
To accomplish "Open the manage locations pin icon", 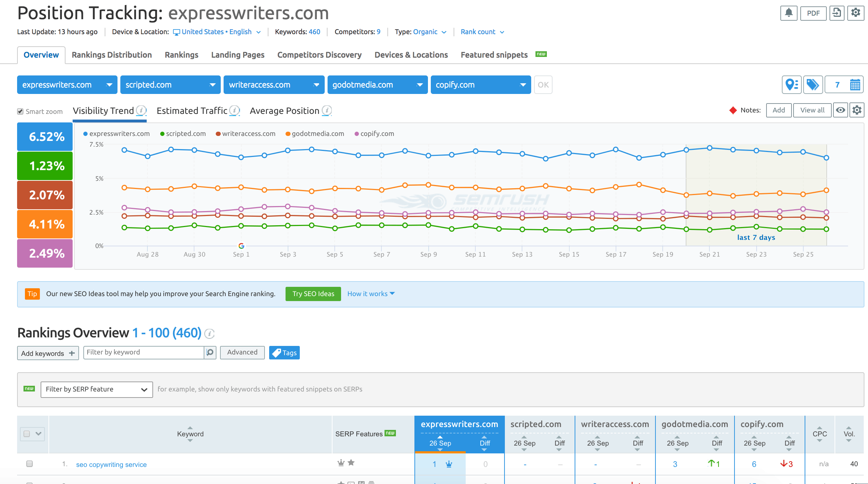I will point(791,84).
